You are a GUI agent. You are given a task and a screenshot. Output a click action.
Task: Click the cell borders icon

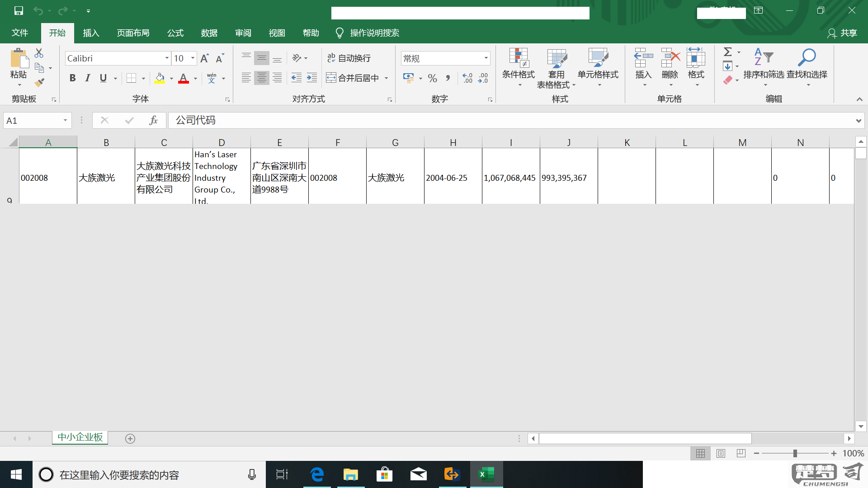131,78
